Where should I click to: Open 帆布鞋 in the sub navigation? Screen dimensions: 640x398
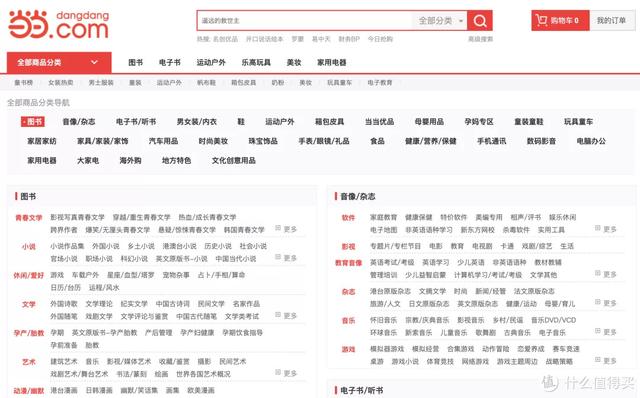207,83
